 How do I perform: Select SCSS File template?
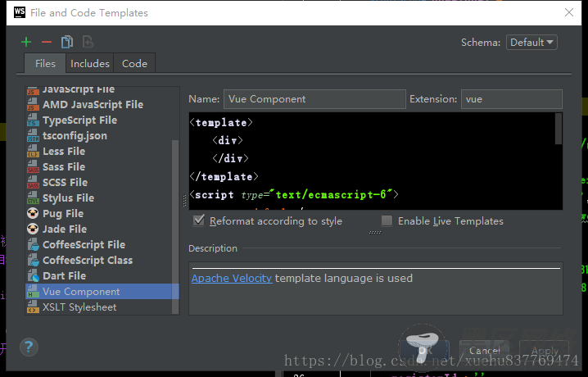[x=102, y=182]
